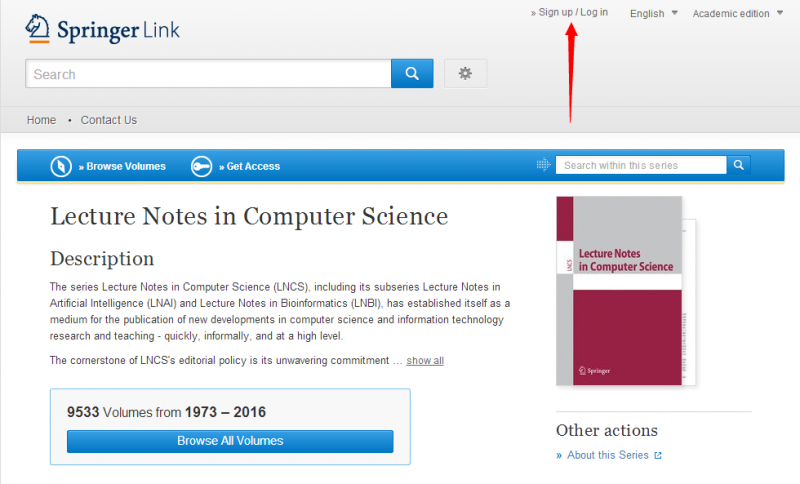Image resolution: width=800 pixels, height=484 pixels.
Task: Click the Springer Link horse logo
Action: [x=38, y=27]
